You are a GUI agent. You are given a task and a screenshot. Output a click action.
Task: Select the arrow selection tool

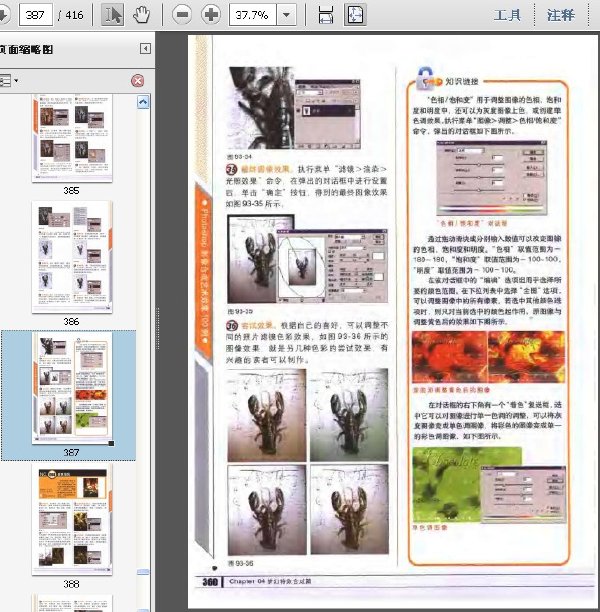(112, 15)
